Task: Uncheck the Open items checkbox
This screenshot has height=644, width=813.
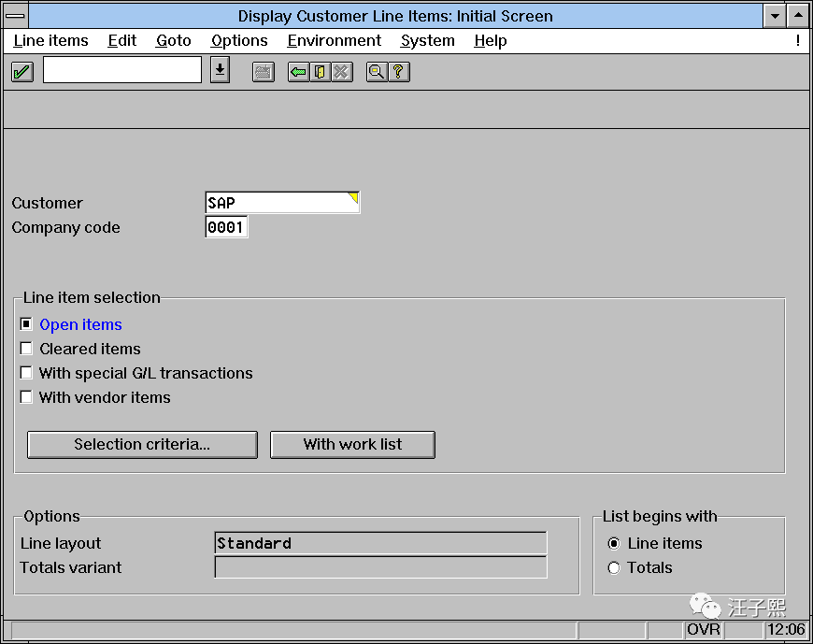Action: click(26, 324)
